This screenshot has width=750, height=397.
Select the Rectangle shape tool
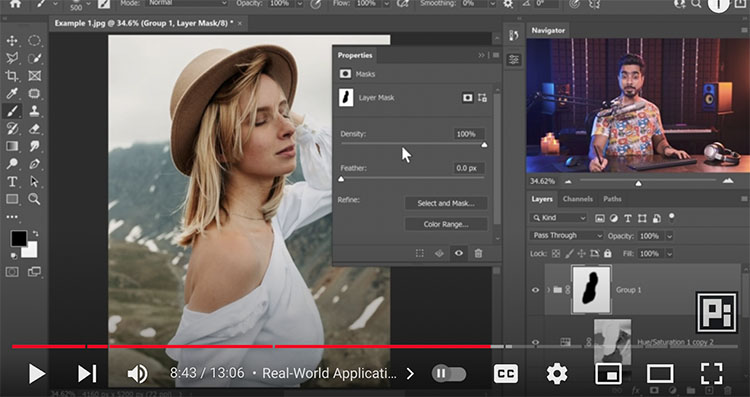click(11, 199)
